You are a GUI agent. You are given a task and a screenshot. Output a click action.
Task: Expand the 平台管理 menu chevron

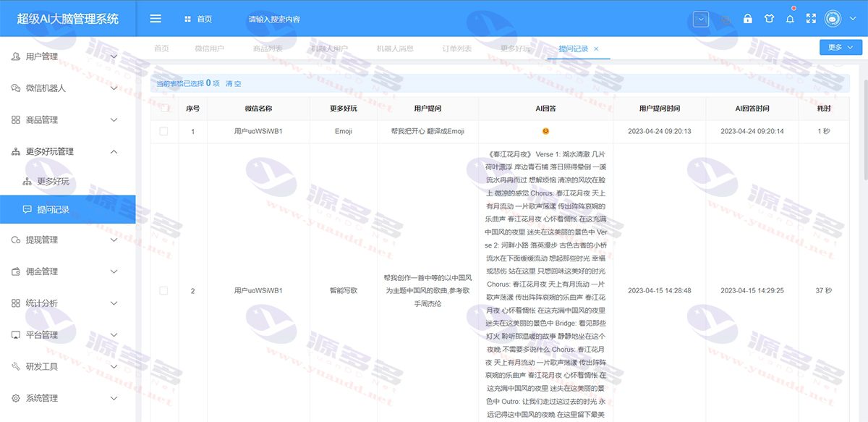[114, 335]
